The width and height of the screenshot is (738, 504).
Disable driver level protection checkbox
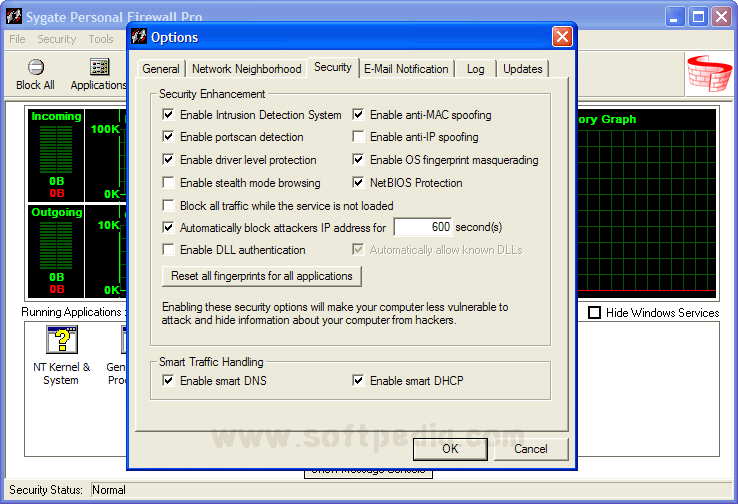(x=168, y=160)
